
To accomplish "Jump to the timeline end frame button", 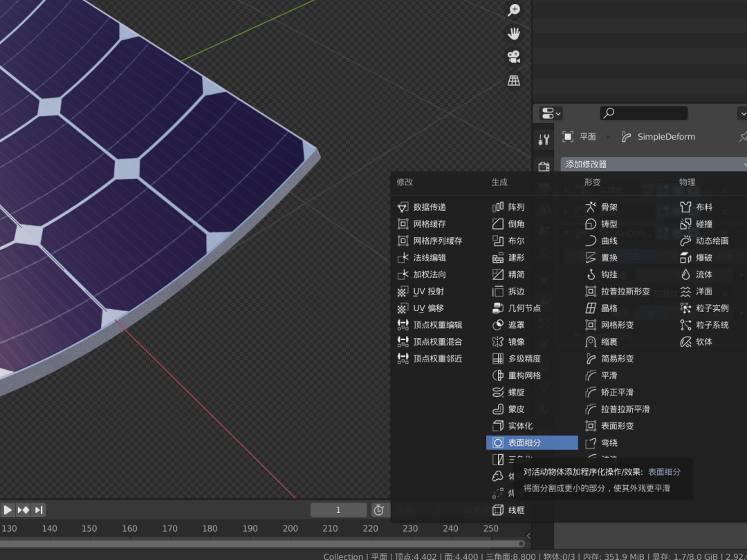I will tap(39, 510).
